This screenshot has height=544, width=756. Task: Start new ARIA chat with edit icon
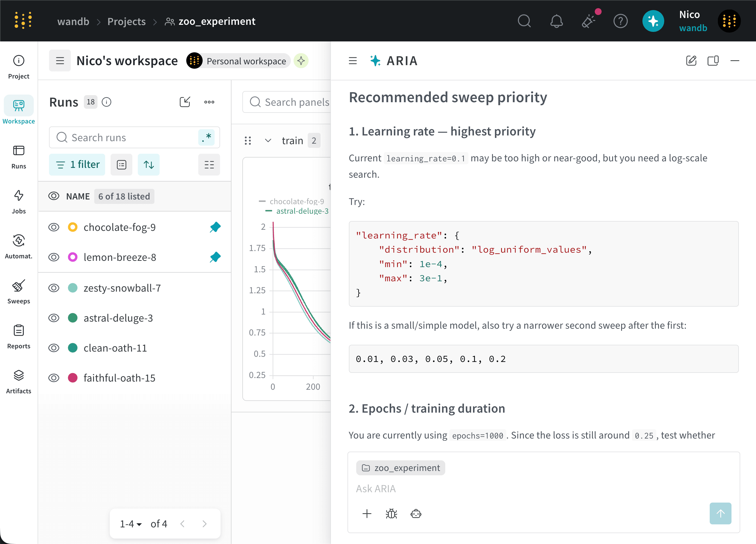[x=691, y=61]
